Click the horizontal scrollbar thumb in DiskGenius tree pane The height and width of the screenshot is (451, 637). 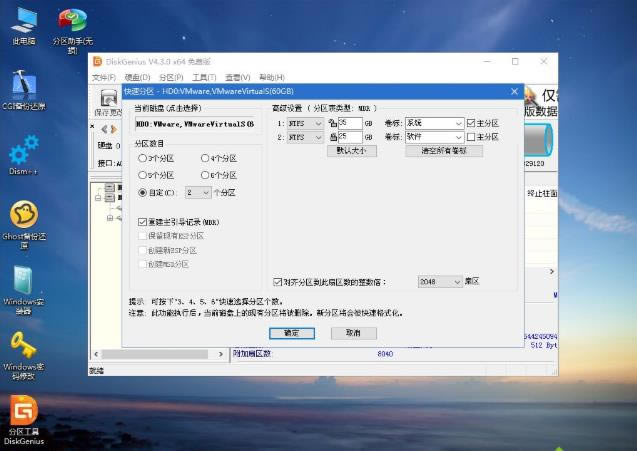(155, 354)
